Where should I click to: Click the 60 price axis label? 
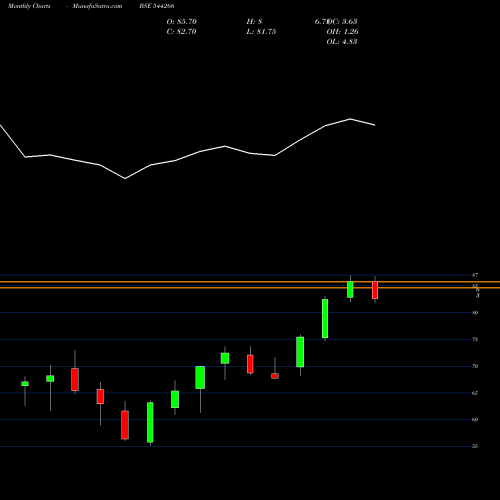click(475, 419)
